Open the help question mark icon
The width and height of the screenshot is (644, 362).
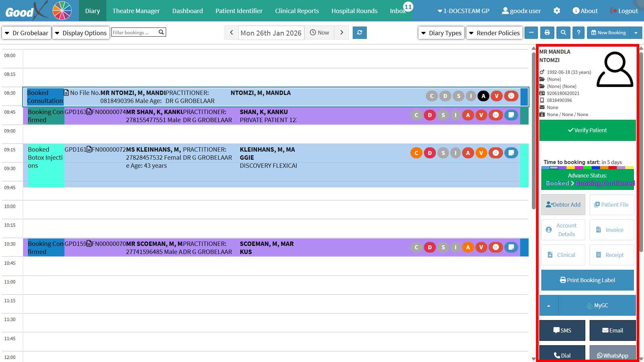[578, 33]
